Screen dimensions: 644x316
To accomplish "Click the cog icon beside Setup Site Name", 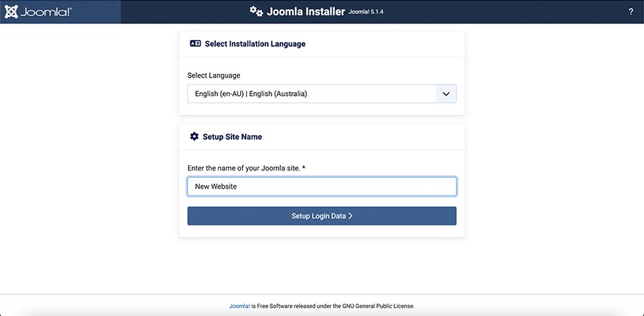I will click(x=194, y=137).
